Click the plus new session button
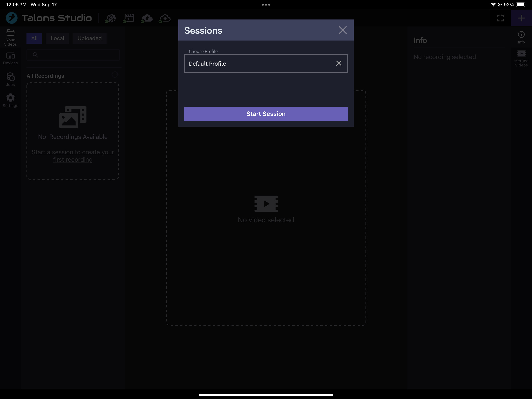This screenshot has width=532, height=399. pyautogui.click(x=521, y=18)
